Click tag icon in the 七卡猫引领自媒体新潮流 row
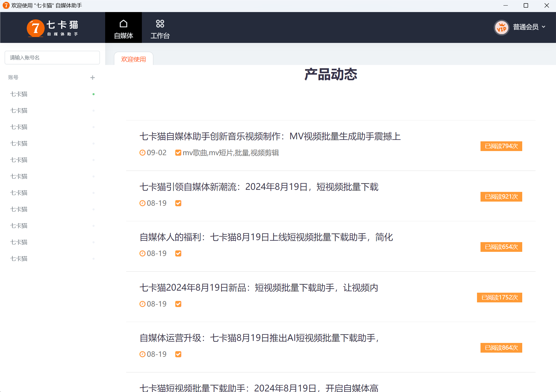Screen dimensions: 556x392 178,203
